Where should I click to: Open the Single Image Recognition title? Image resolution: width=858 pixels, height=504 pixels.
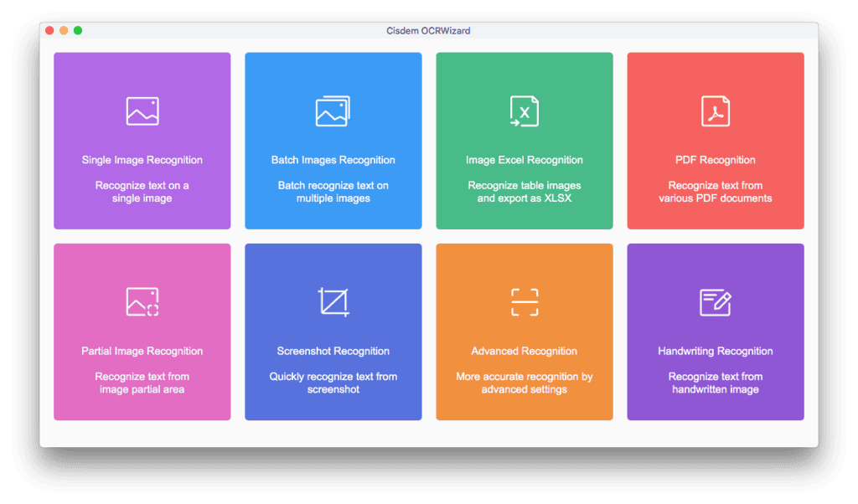(142, 160)
